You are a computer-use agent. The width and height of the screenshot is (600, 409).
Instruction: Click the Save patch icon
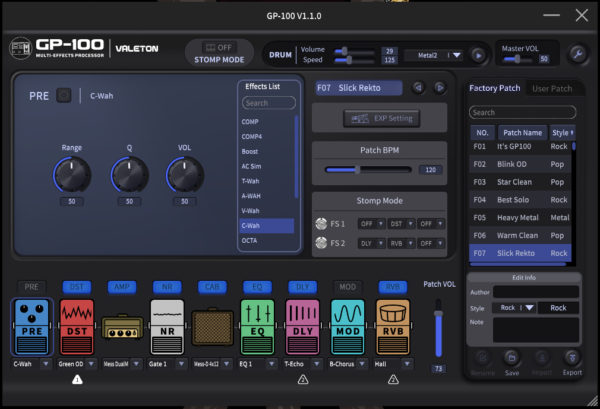click(512, 358)
